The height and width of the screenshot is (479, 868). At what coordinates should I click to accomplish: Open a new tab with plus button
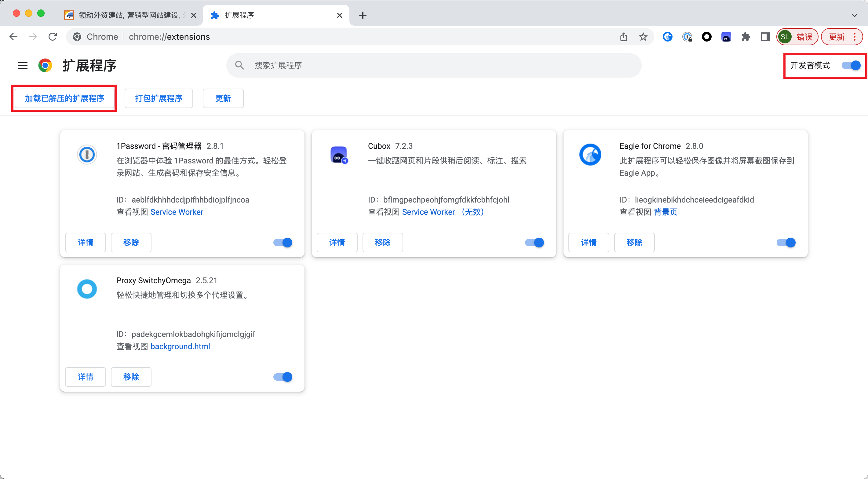(x=363, y=15)
